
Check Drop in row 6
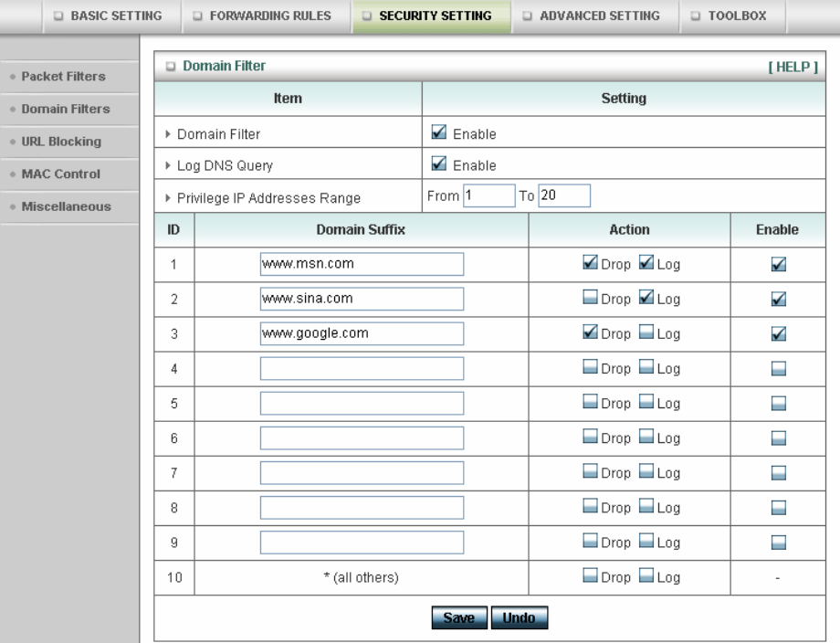[590, 437]
